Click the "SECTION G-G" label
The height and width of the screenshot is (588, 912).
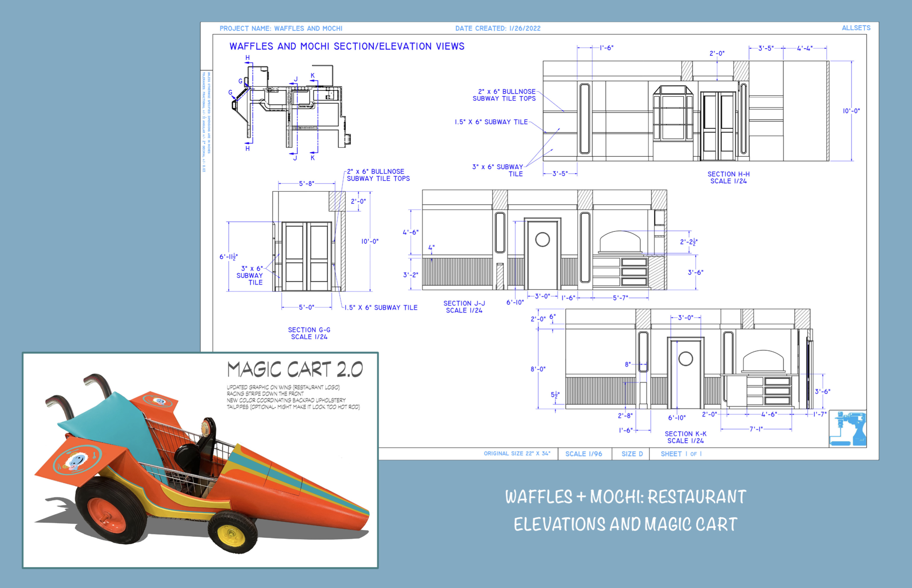click(309, 330)
